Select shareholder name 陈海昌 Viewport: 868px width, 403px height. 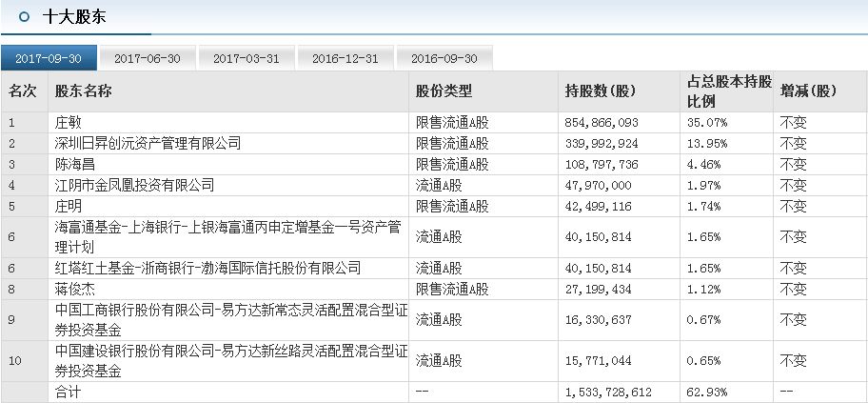(75, 164)
